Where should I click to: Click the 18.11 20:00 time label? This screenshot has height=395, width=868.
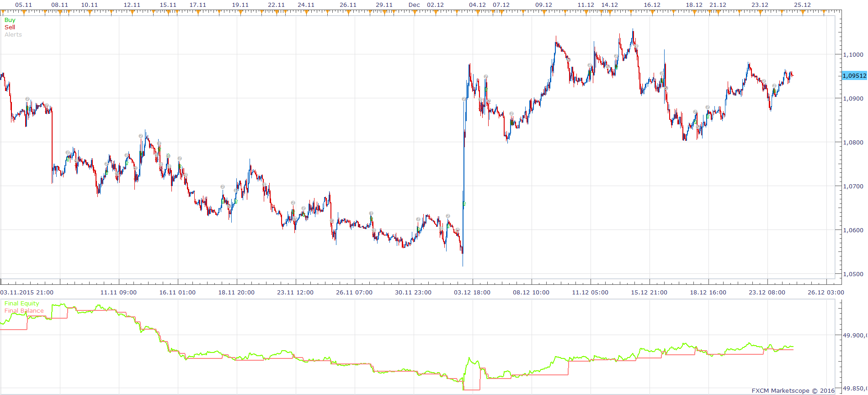pyautogui.click(x=236, y=293)
